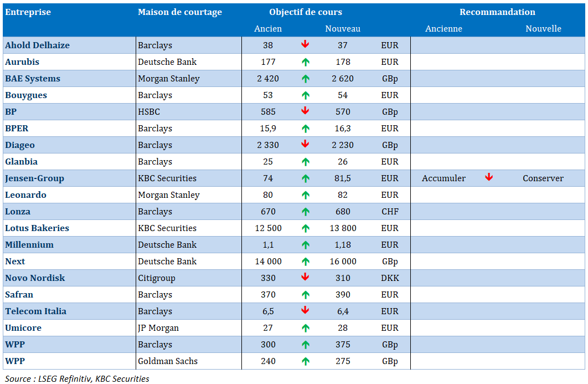Click the new target value 16 000
This screenshot has width=588, height=384.
tap(343, 261)
